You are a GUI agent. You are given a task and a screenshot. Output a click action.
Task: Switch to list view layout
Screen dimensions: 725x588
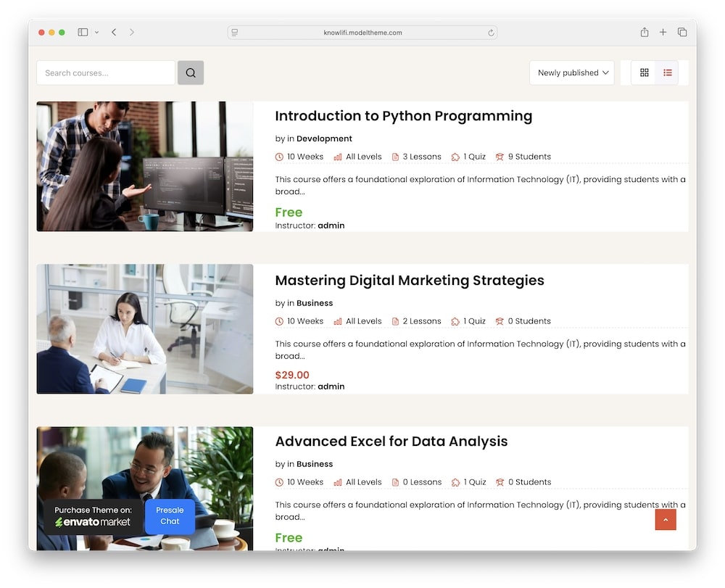pyautogui.click(x=667, y=73)
